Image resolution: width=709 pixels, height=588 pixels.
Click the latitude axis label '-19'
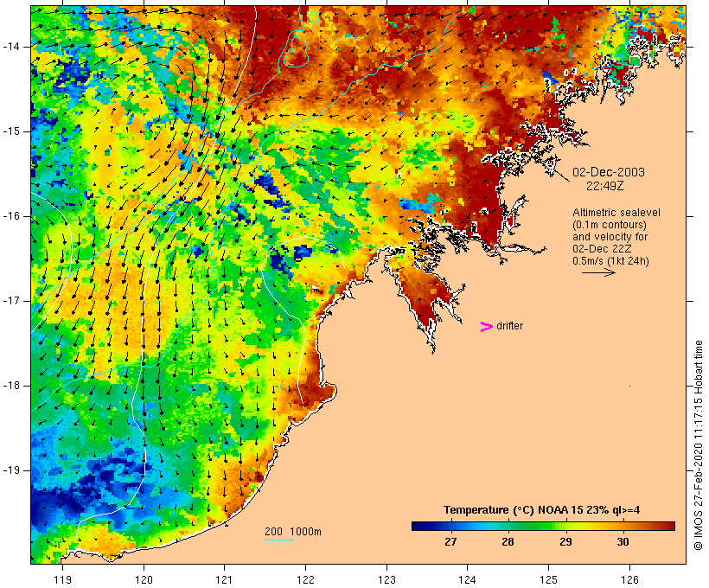pos(11,470)
